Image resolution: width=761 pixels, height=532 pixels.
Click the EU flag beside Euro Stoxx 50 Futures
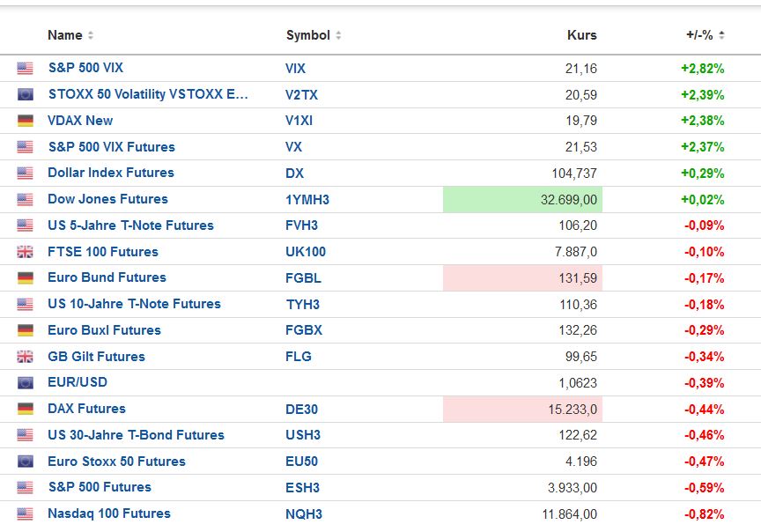coord(26,462)
